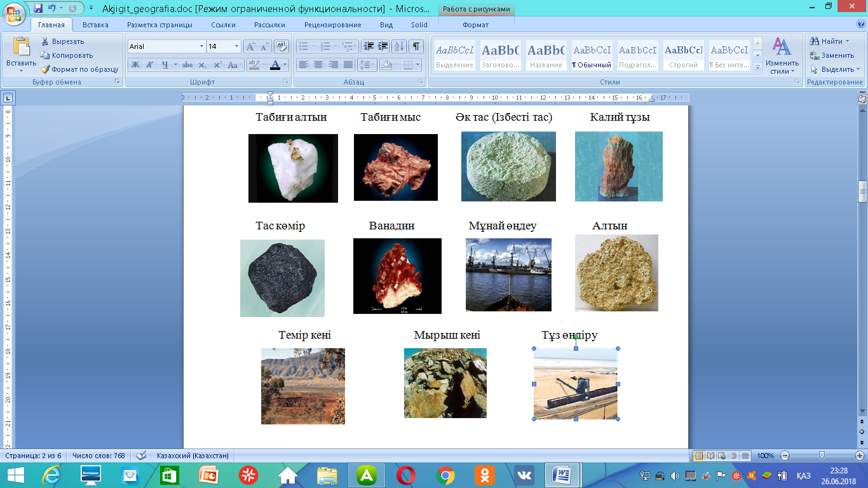Cut selection with Вырезать

[x=62, y=41]
